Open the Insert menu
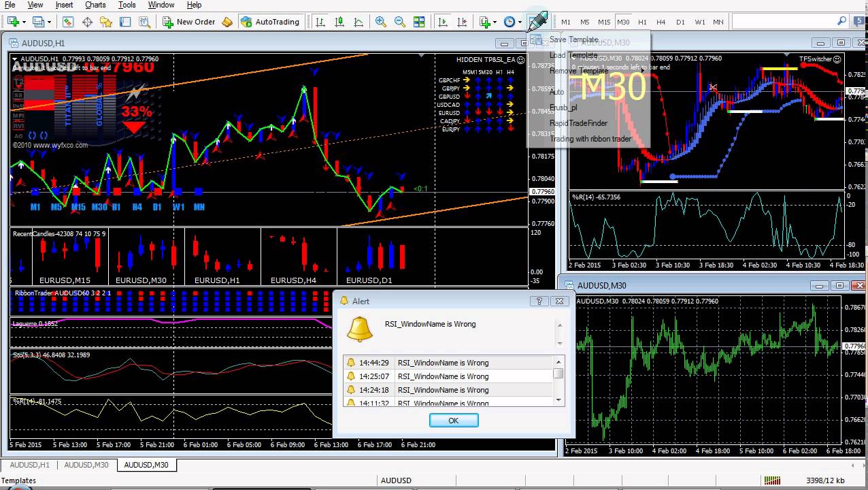Viewport: 868px width, 490px height. pyautogui.click(x=65, y=5)
